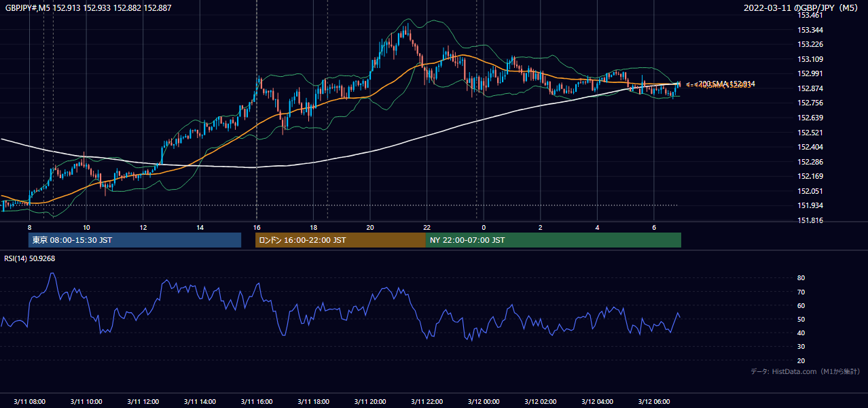Click the bottom date label 3/11 22:00

point(427,402)
